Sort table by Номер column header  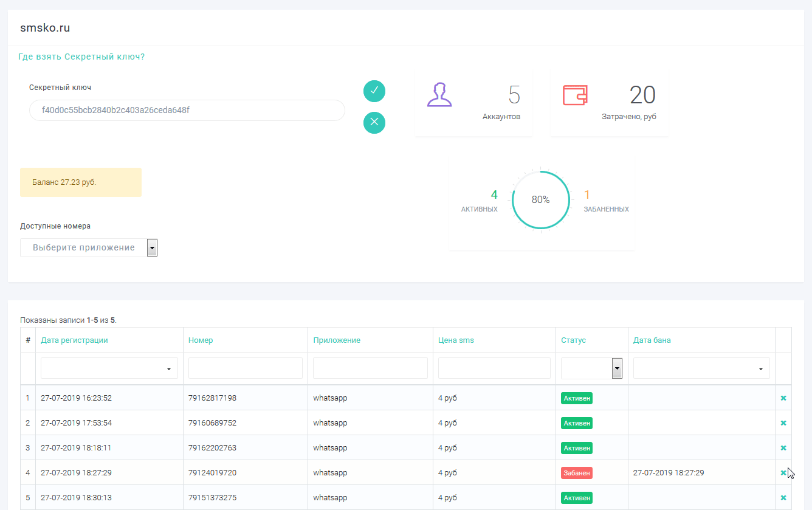pyautogui.click(x=201, y=340)
